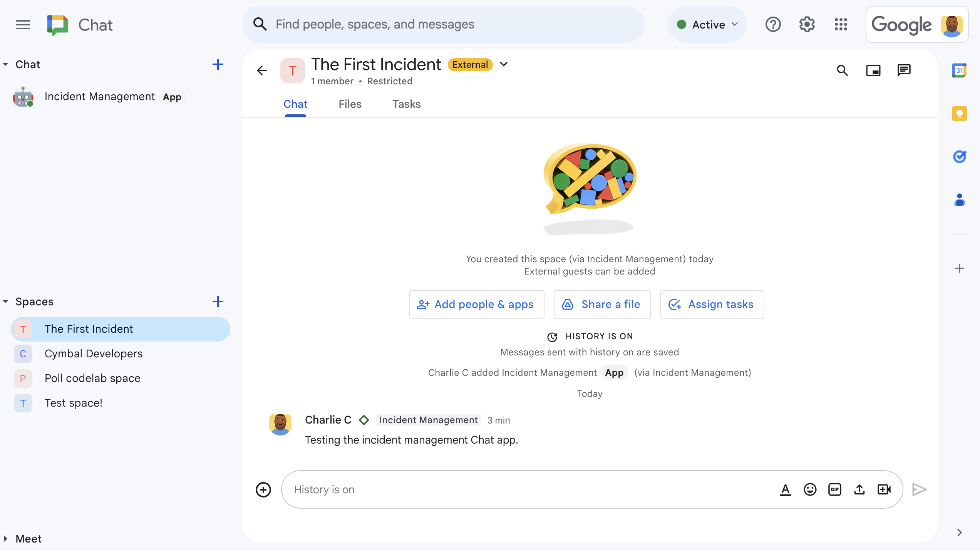The image size is (980, 551).
Task: Select the emoji picker icon in message bar
Action: [810, 489]
